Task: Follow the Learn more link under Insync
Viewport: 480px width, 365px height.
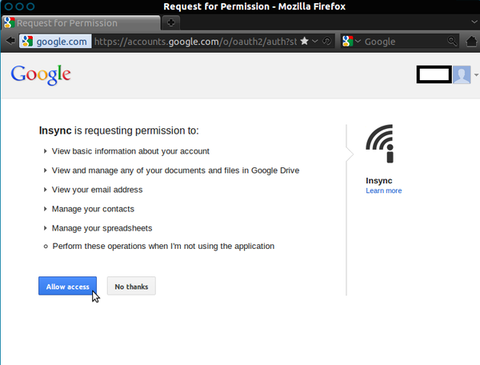Action: pos(384,191)
